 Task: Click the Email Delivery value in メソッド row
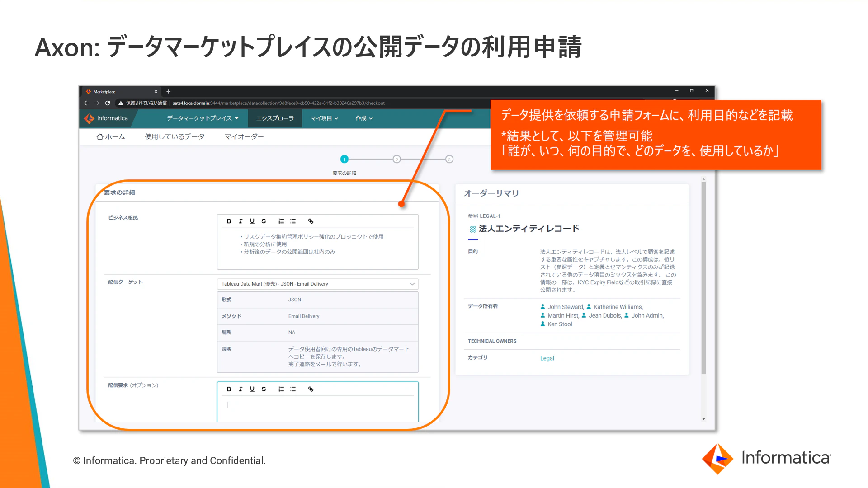[x=304, y=316]
